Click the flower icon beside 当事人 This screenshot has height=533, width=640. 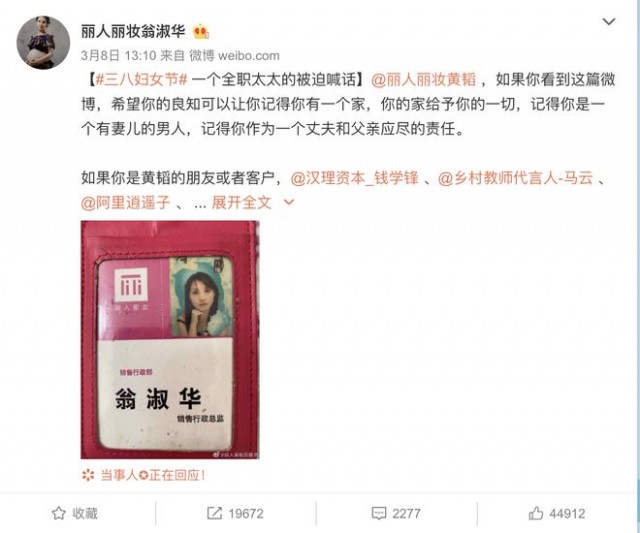tap(88, 475)
